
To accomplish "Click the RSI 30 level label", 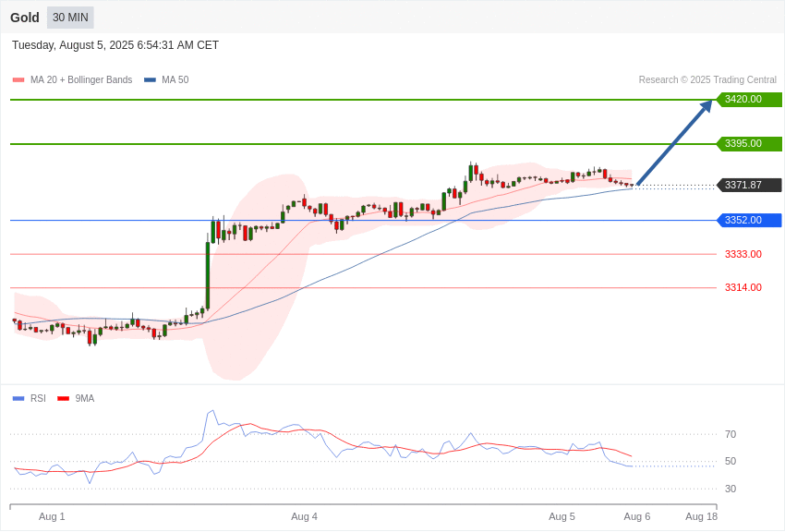I will 731,489.
